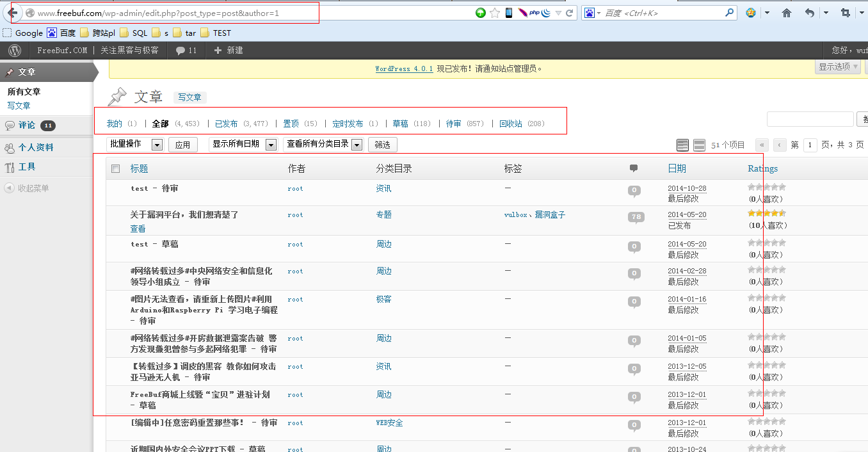The height and width of the screenshot is (452, 868).
Task: Click the mobile phone icon in address bar
Action: pos(509,13)
